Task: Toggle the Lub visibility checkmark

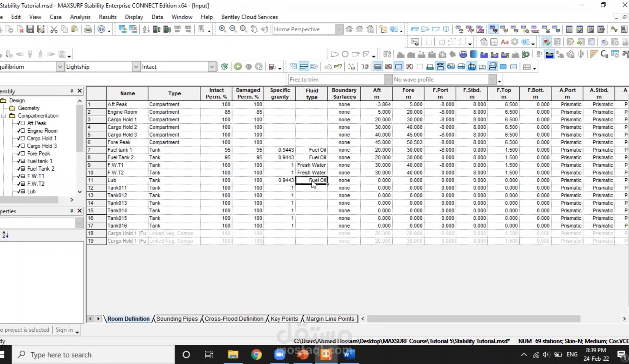Action: 19,191
